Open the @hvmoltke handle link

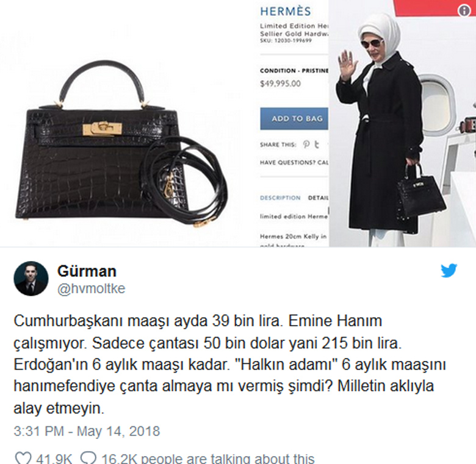point(91,288)
